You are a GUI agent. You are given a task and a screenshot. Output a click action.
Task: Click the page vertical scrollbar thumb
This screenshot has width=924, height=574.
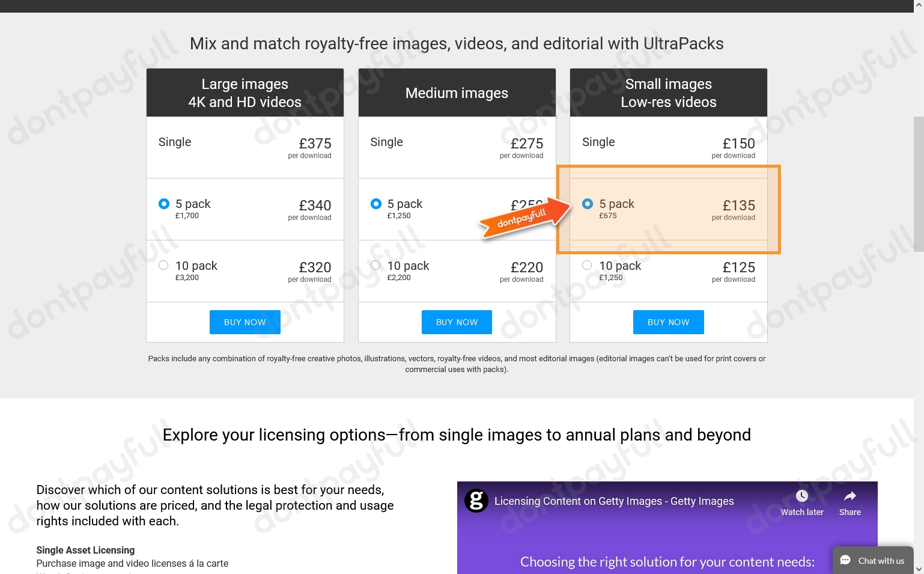click(919, 184)
